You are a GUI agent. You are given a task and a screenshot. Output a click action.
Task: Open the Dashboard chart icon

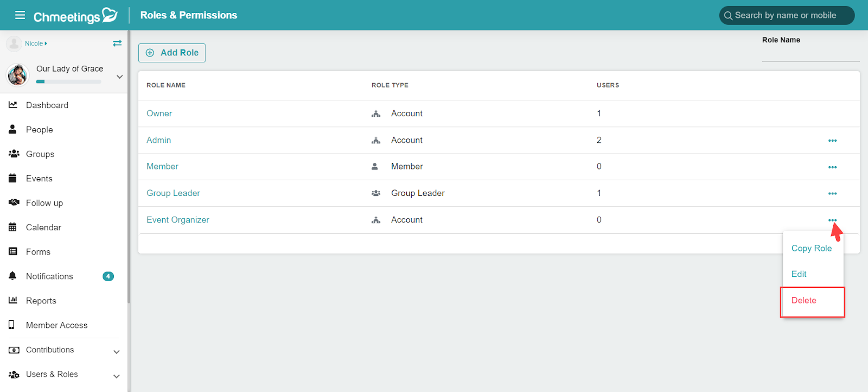point(13,105)
